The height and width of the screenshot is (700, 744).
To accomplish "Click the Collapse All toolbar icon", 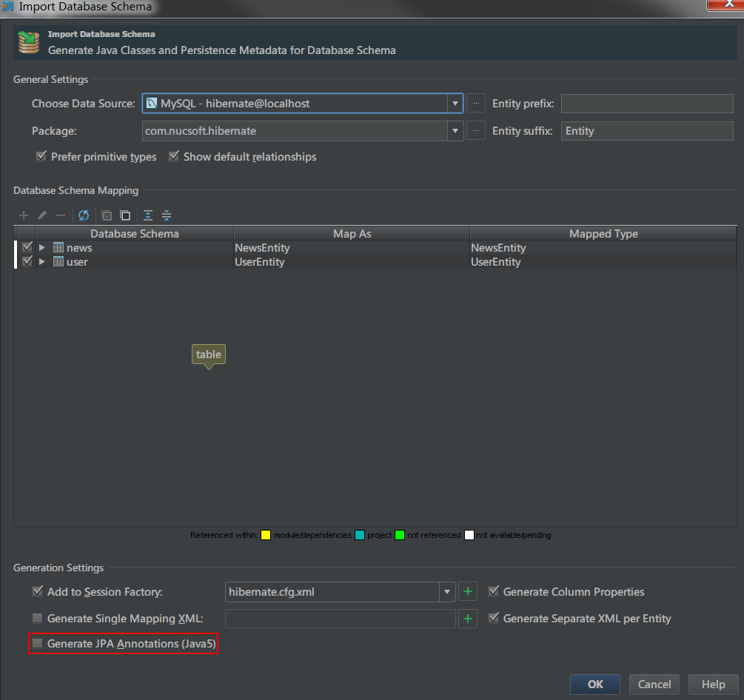I will (167, 216).
